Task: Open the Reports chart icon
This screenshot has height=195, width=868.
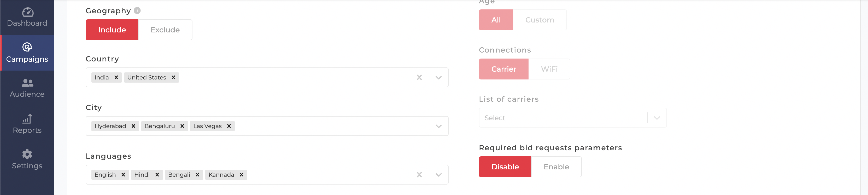Action: (x=27, y=118)
